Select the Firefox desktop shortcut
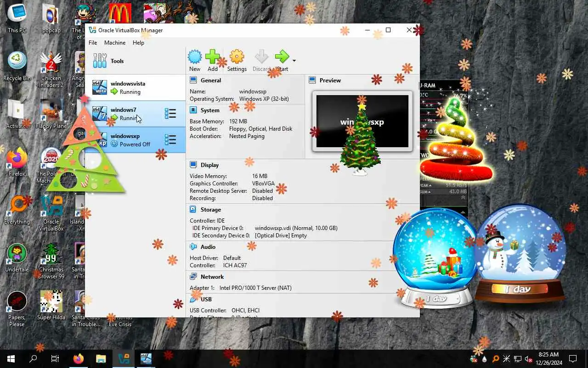The image size is (588, 368). click(17, 162)
